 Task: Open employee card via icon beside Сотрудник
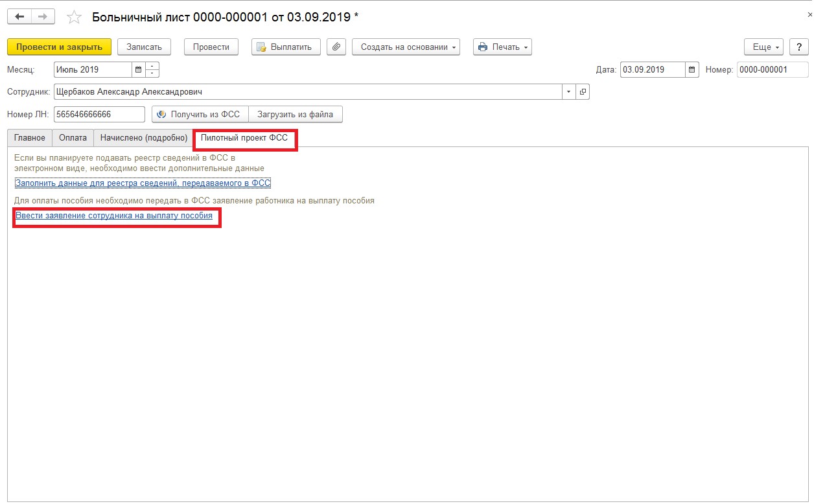point(583,92)
